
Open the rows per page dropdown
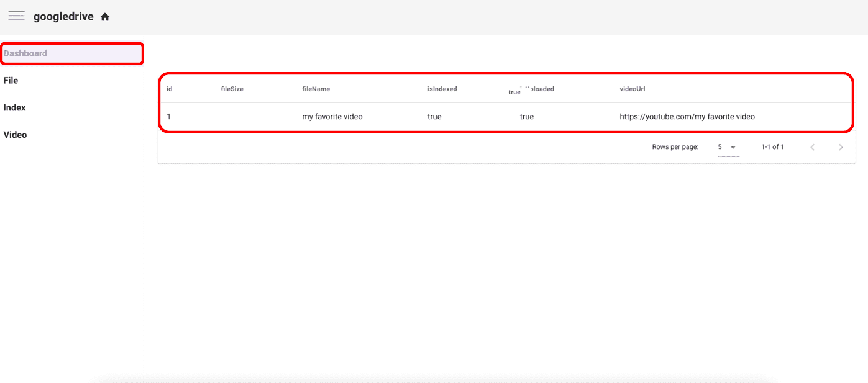728,147
